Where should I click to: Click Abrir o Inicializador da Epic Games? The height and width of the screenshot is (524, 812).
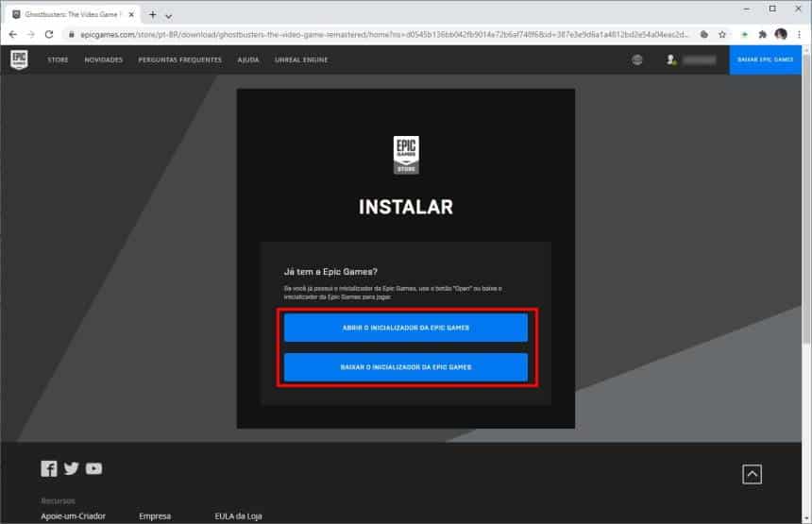click(x=405, y=328)
